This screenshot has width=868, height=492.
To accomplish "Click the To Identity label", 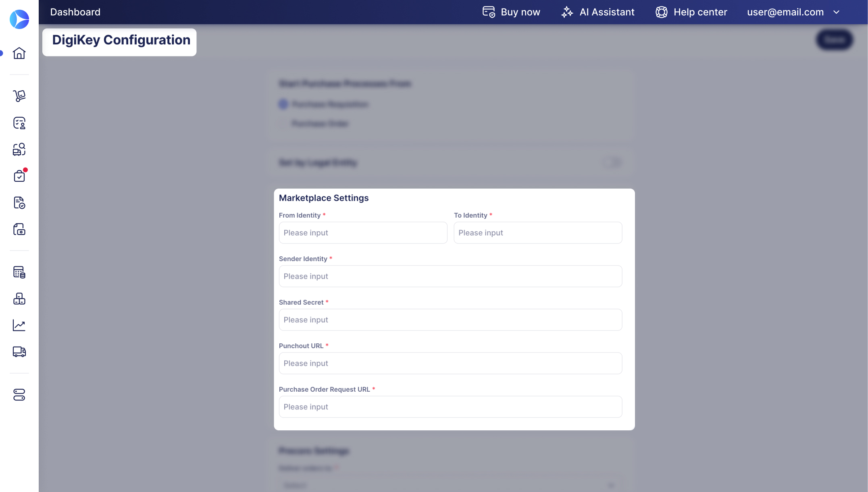I will pyautogui.click(x=470, y=215).
